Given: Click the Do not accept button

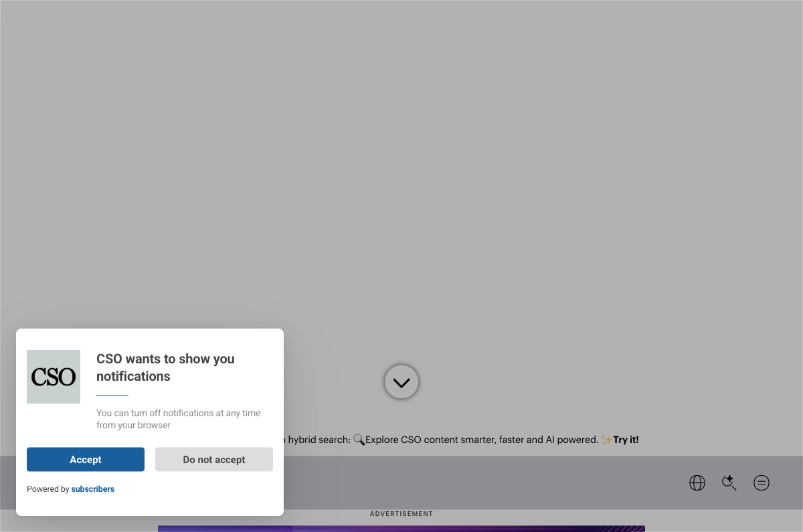Looking at the screenshot, I should point(214,460).
